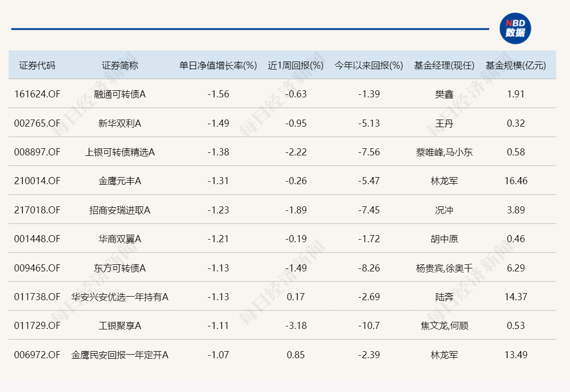Click fund name 工银聚享A
570x392 pixels.
click(x=120, y=325)
